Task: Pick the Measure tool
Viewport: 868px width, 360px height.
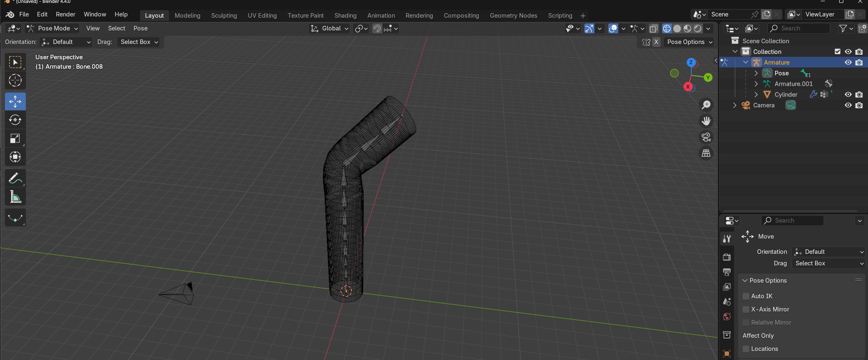Action: pyautogui.click(x=15, y=197)
